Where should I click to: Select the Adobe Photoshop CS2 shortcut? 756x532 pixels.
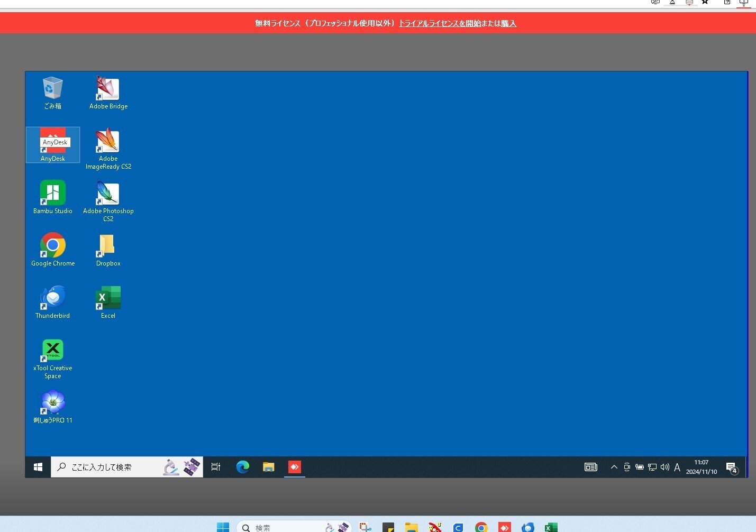108,201
